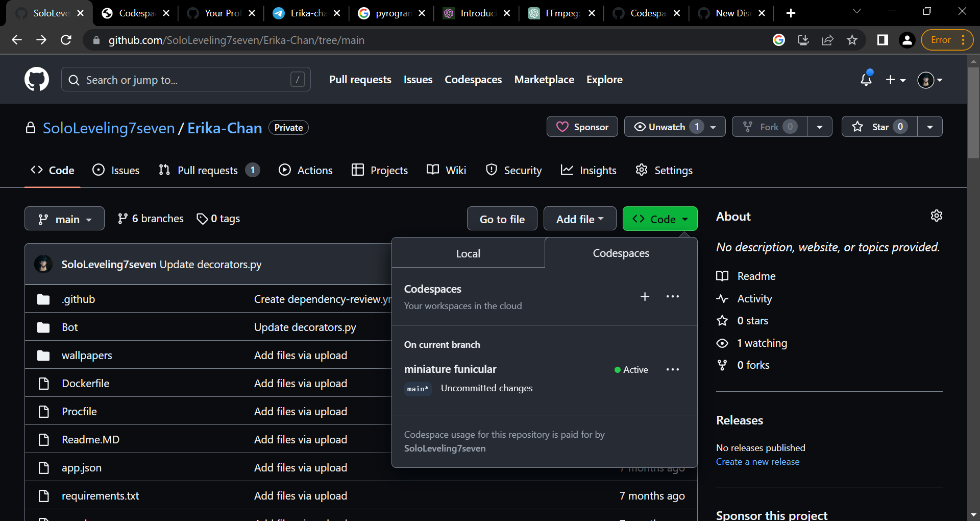
Task: Reload the page with browser refresh icon
Action: 66,40
